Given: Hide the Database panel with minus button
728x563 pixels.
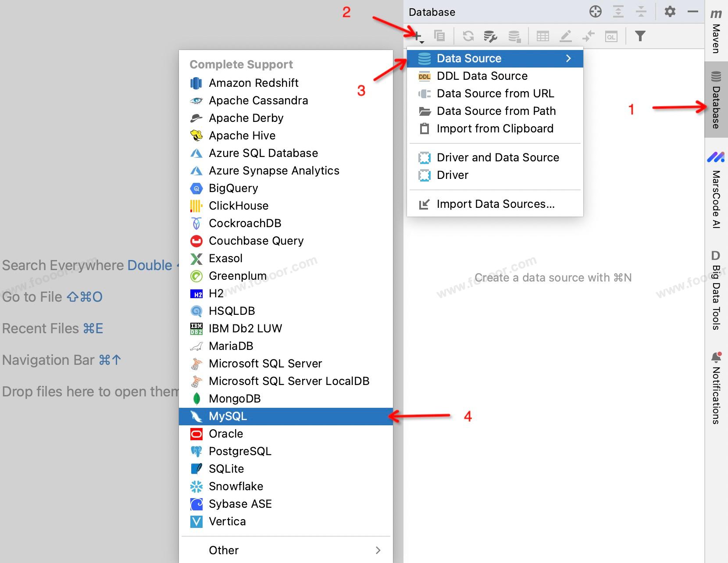Looking at the screenshot, I should point(693,12).
